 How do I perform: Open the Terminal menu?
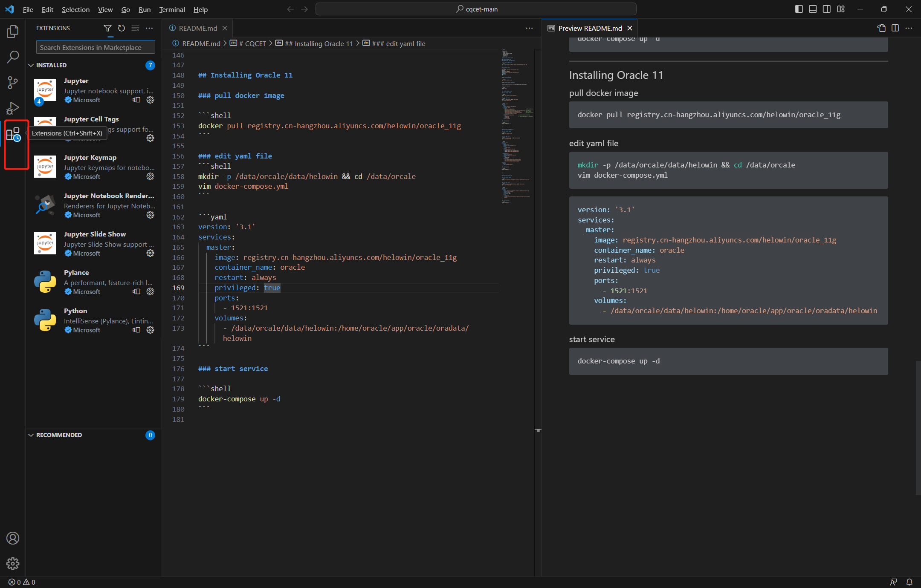point(172,9)
